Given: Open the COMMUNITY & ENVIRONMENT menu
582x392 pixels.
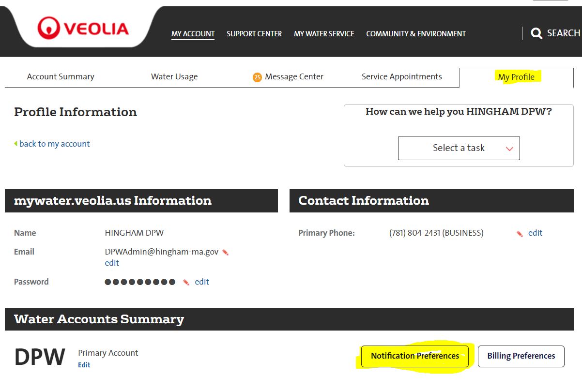Looking at the screenshot, I should point(416,33).
